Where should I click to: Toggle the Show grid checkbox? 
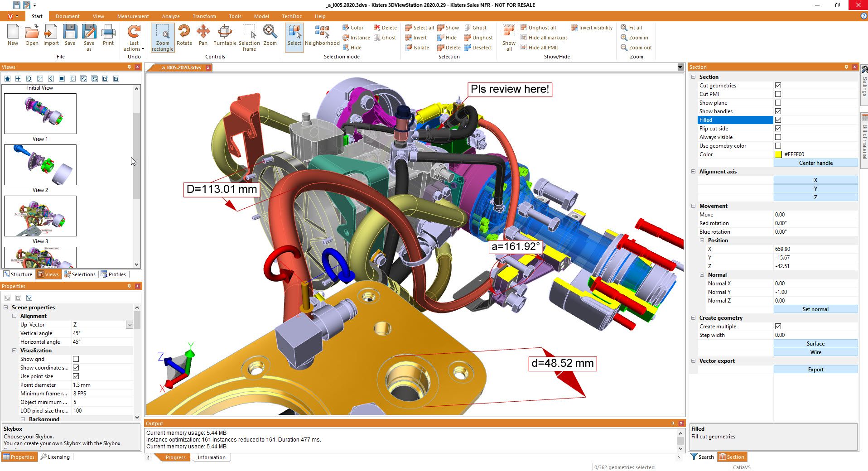coord(76,359)
